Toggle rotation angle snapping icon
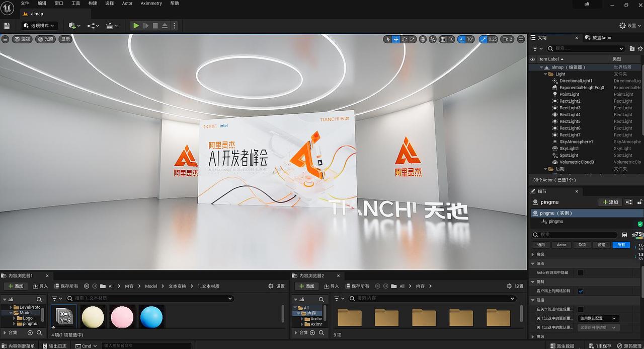 pos(461,39)
